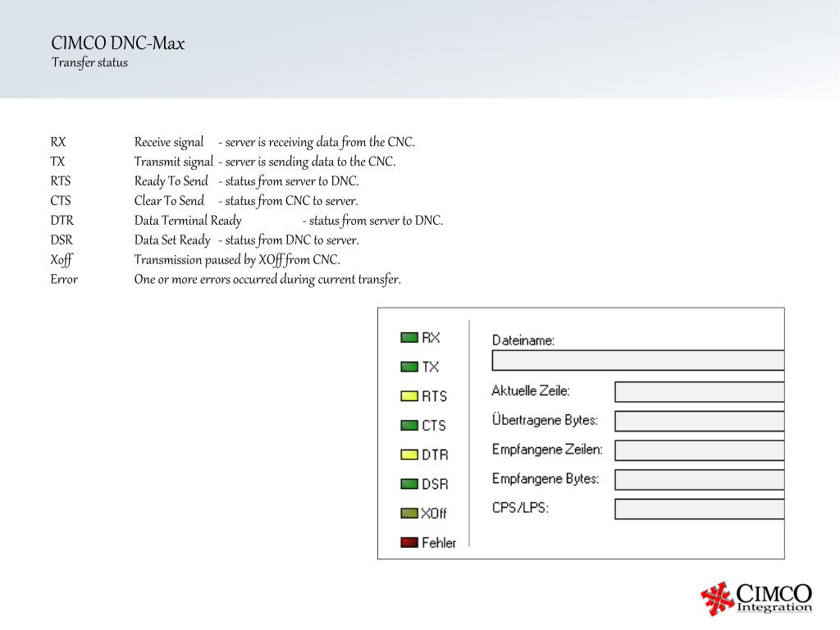Click the green RX status indicator
Image resolution: width=840 pixels, height=630 pixels.
pos(409,337)
